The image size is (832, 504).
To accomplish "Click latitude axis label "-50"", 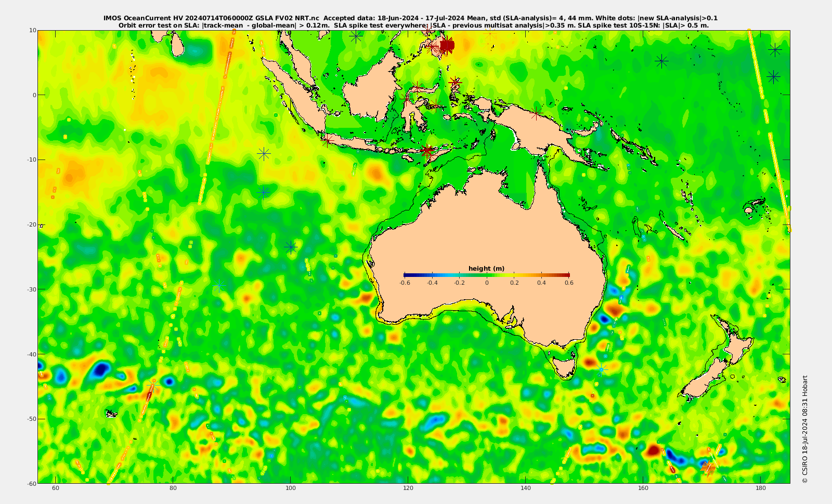I will 31,419.
